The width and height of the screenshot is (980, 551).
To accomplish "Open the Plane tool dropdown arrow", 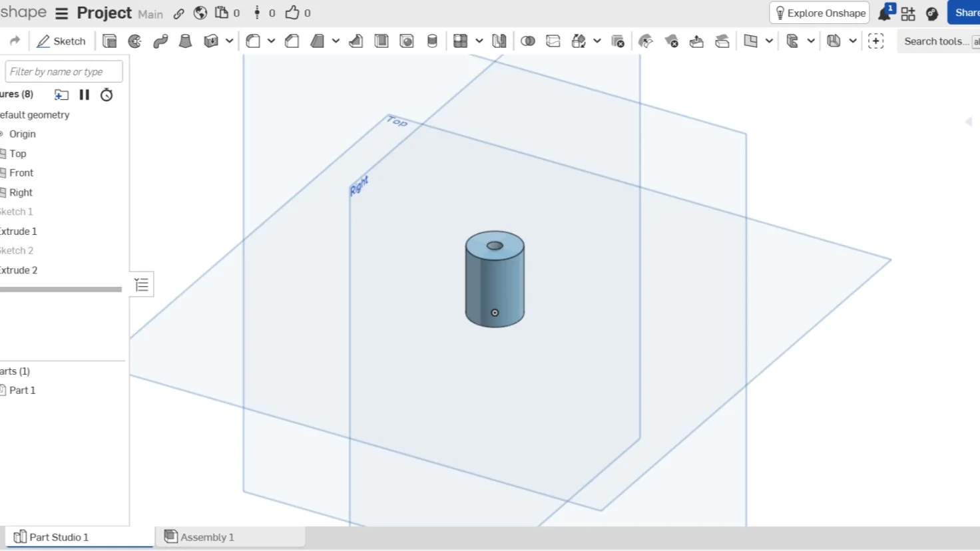I will point(769,41).
